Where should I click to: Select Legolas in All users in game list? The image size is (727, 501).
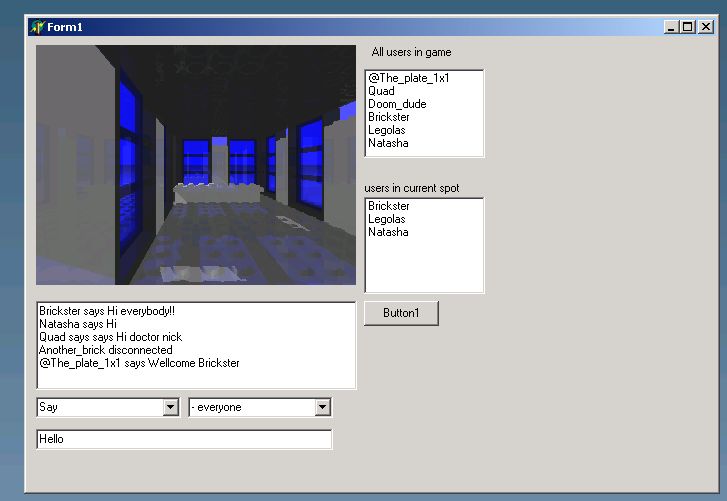[x=387, y=130]
